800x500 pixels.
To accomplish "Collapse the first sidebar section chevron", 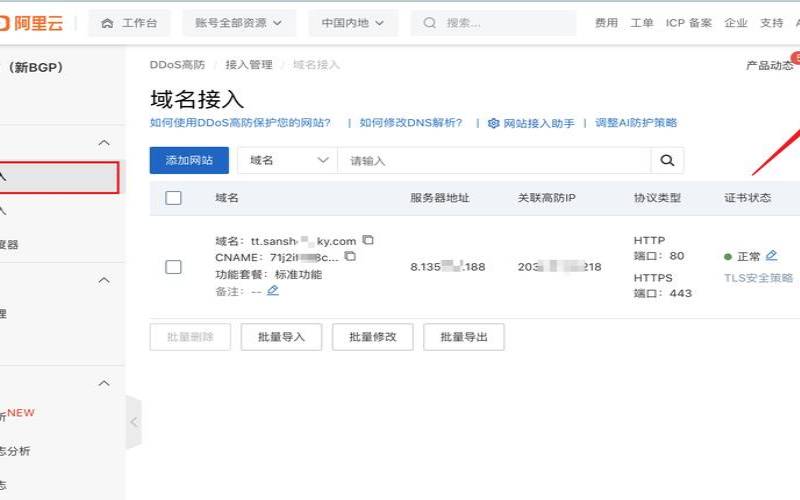I will (x=104, y=143).
